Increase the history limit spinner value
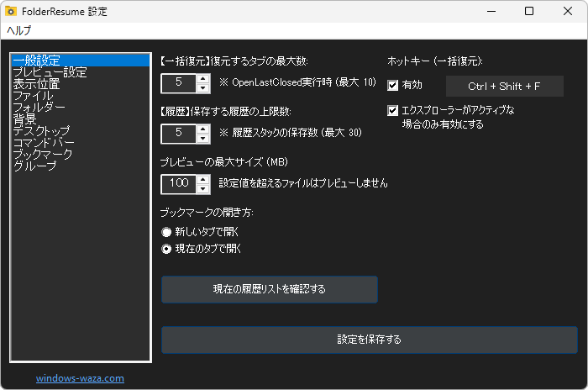 point(203,129)
